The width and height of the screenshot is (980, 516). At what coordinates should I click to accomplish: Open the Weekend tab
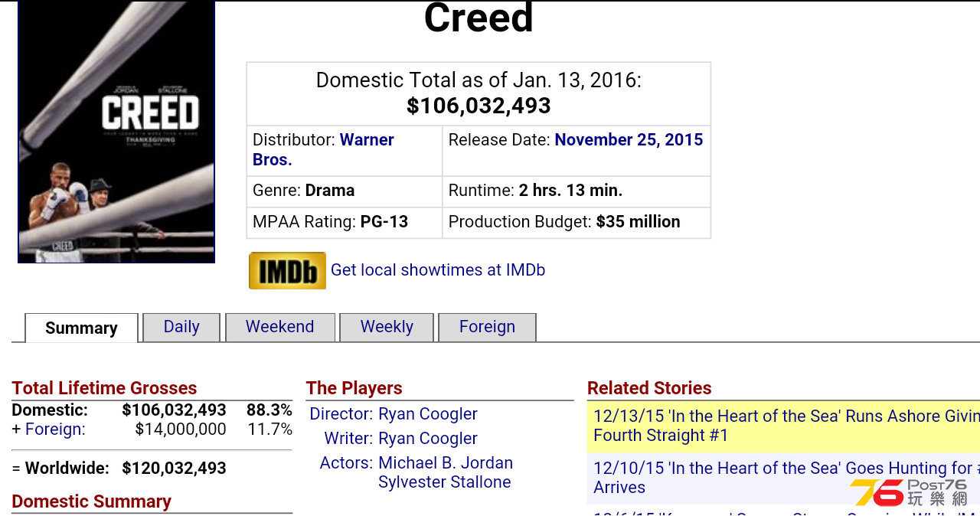click(280, 327)
